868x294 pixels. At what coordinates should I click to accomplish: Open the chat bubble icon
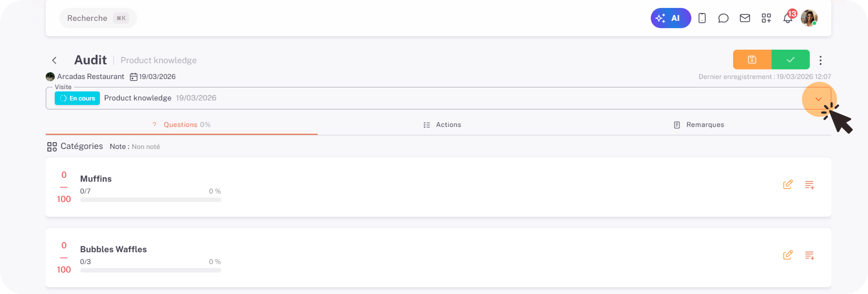(723, 18)
